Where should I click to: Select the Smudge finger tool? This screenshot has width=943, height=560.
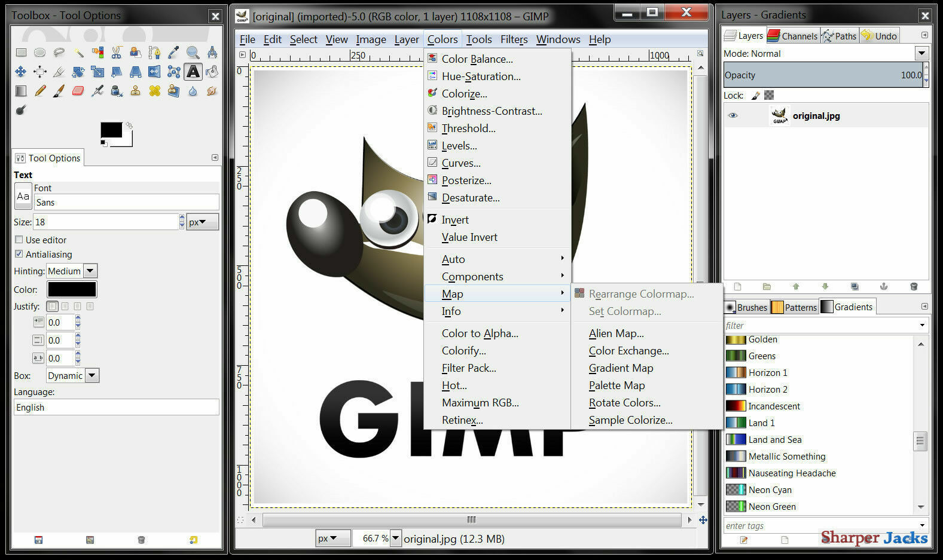[x=212, y=91]
